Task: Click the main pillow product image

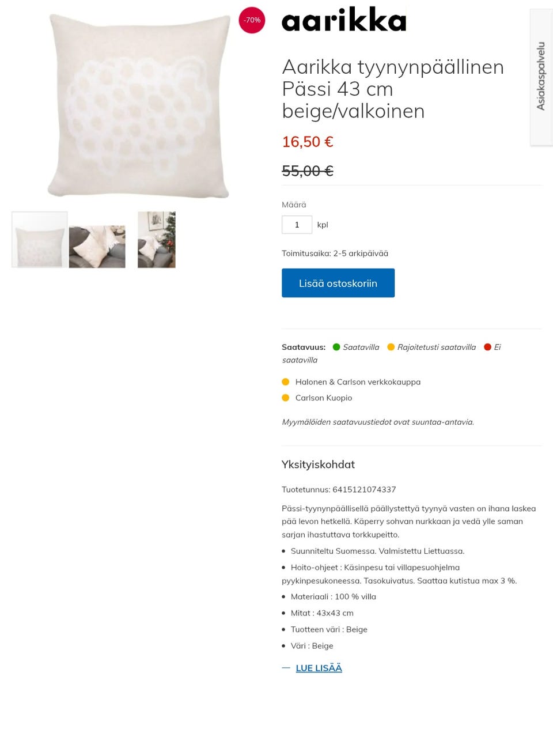Action: coord(138,105)
